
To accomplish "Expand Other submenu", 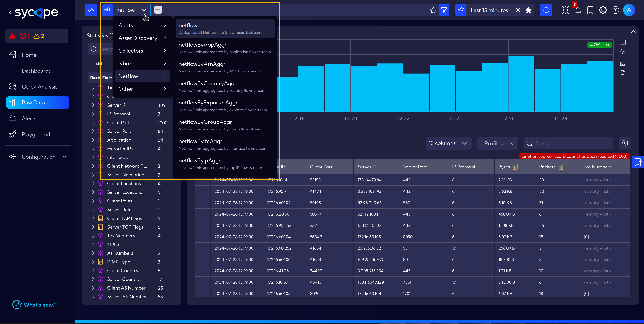I will [142, 89].
